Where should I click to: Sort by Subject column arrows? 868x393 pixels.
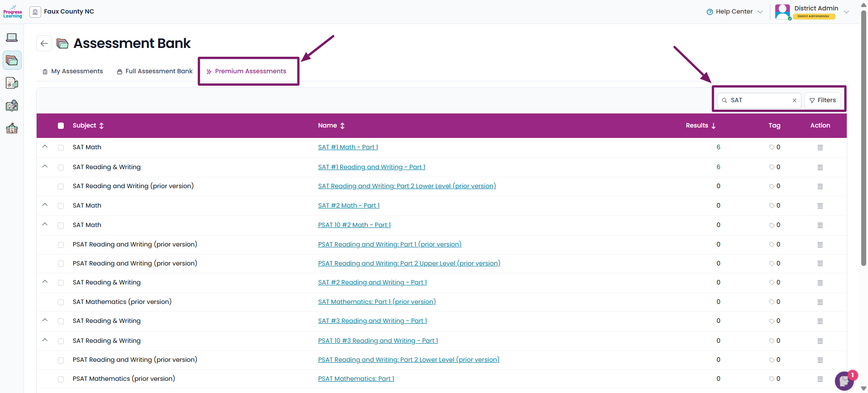point(101,126)
